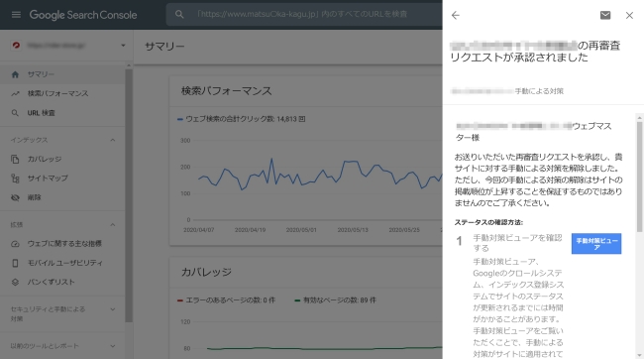The width and height of the screenshot is (644, 359).
Task: Click the phone icon beside モバイルユーザビリティ
Action: click(15, 263)
